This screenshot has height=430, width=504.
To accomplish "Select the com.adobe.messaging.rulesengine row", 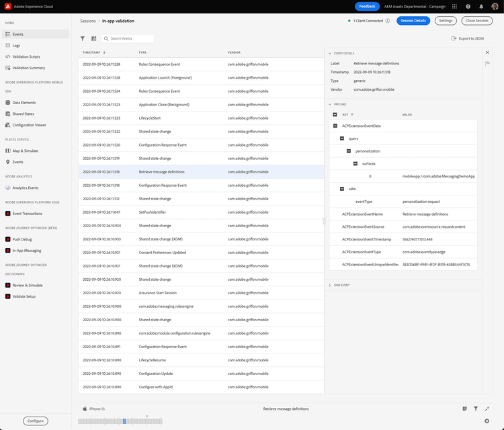I will click(201, 306).
